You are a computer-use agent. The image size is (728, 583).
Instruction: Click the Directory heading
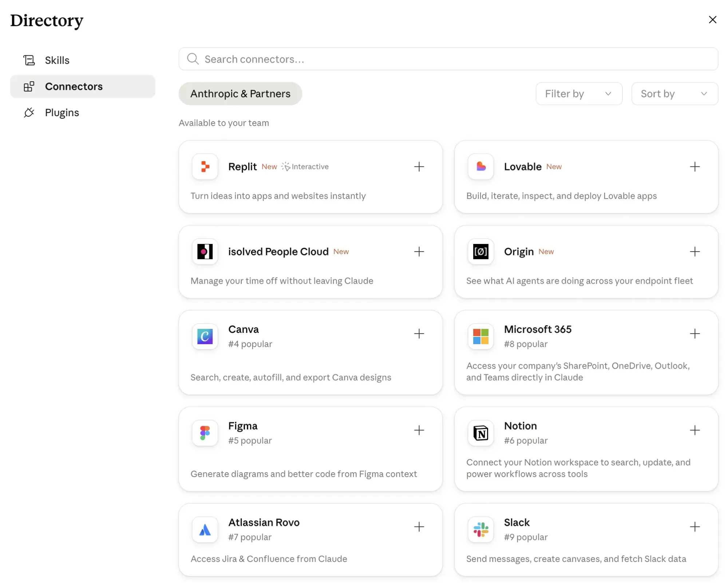pos(47,20)
